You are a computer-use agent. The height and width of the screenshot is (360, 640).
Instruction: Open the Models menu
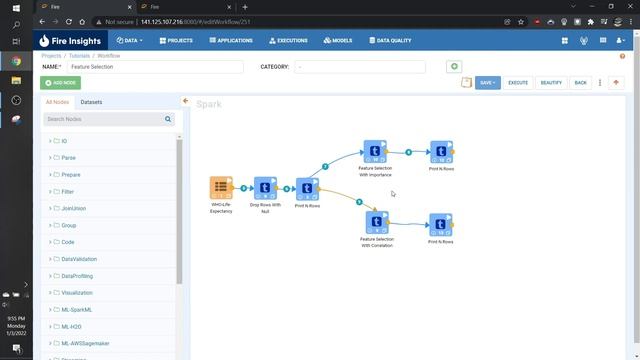(338, 40)
